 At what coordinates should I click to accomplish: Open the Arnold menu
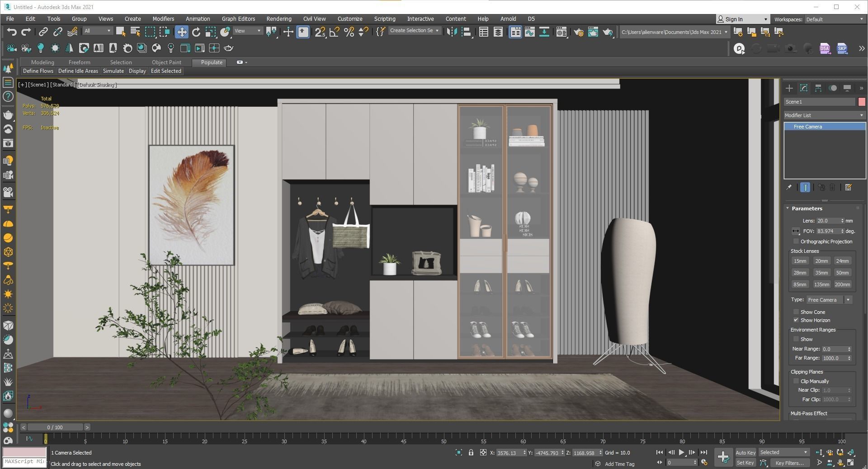coord(508,19)
